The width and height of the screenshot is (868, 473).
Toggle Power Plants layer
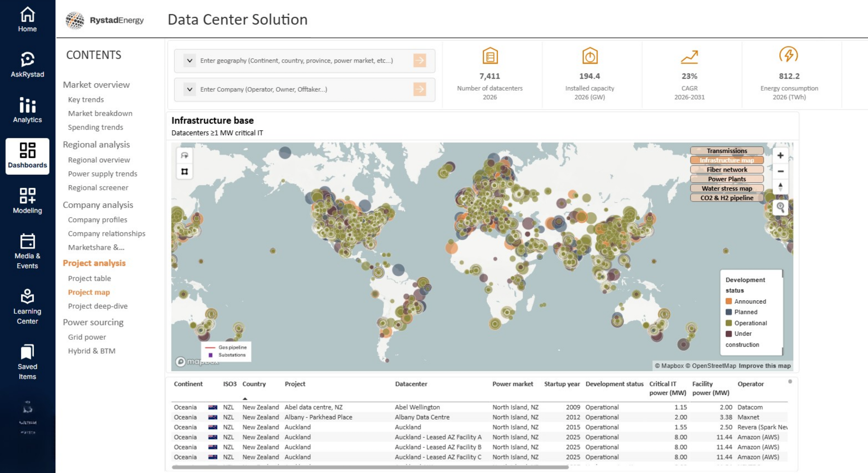[726, 179]
